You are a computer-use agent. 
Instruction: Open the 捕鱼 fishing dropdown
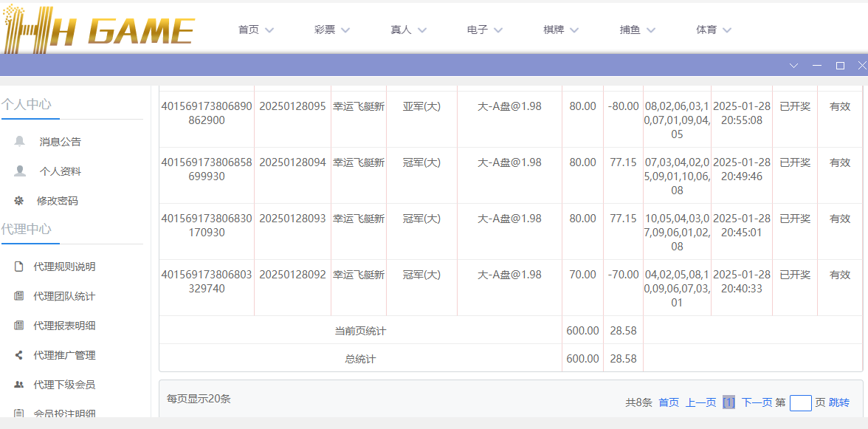click(637, 30)
